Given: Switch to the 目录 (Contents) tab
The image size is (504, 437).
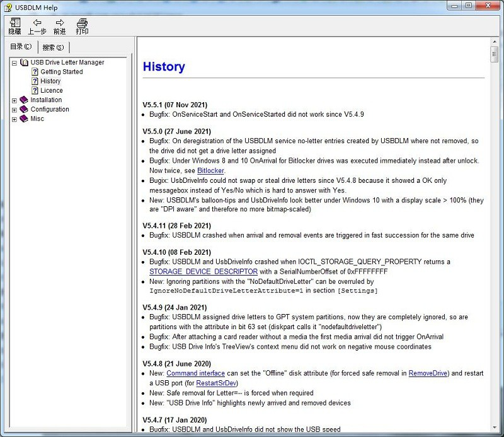Looking at the screenshot, I should tap(21, 47).
